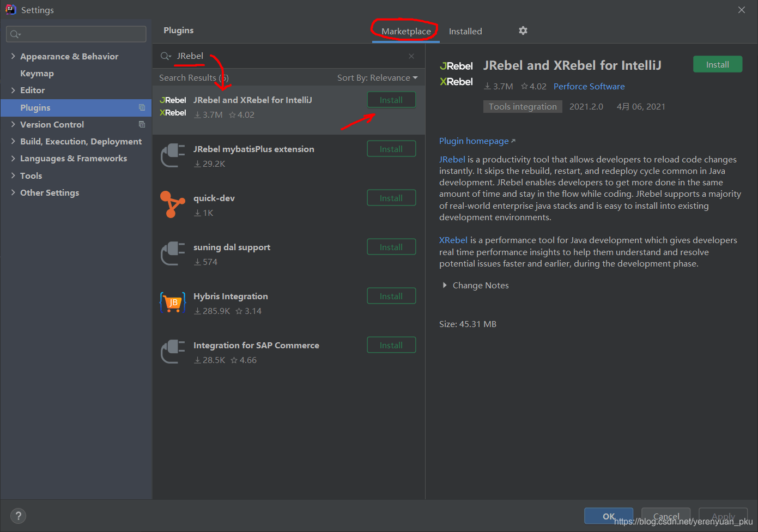The height and width of the screenshot is (532, 758).
Task: Click the IntelliJ icon in title bar
Action: 11,9
